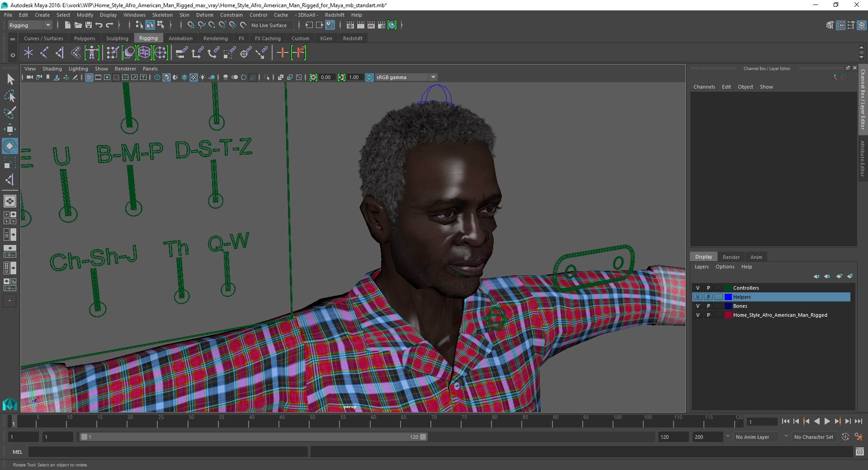Open a scene with the folder icon
Viewport: 868px width, 470px height.
(x=78, y=25)
